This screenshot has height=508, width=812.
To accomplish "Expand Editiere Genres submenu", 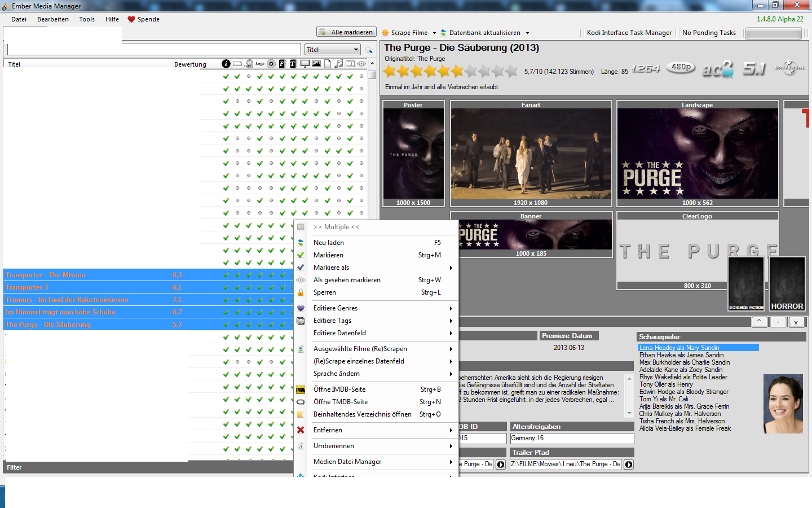I will [376, 308].
